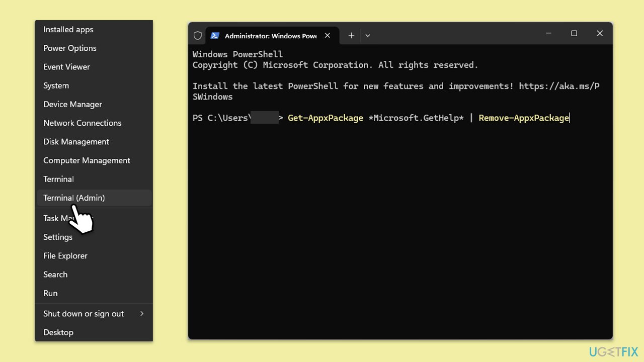Close the terminal window
Screen dimensions: 644x362
(x=600, y=34)
